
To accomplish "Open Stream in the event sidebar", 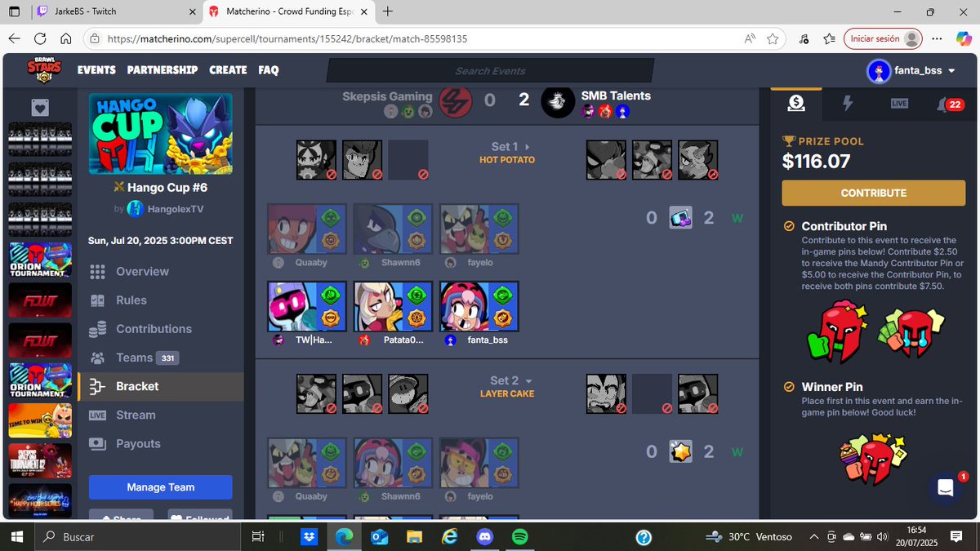I will coord(136,415).
